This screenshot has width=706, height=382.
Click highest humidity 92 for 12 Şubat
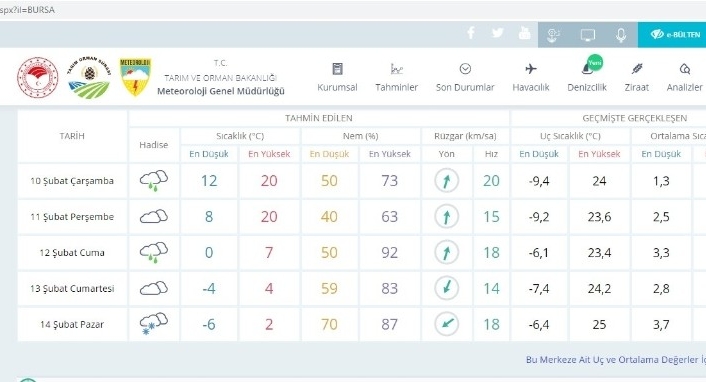[x=389, y=253]
